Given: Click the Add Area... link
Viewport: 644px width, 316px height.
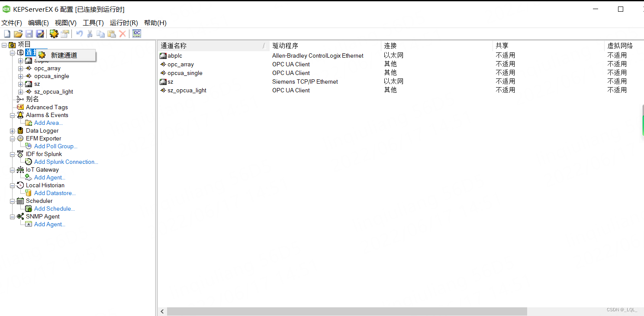Looking at the screenshot, I should point(48,123).
